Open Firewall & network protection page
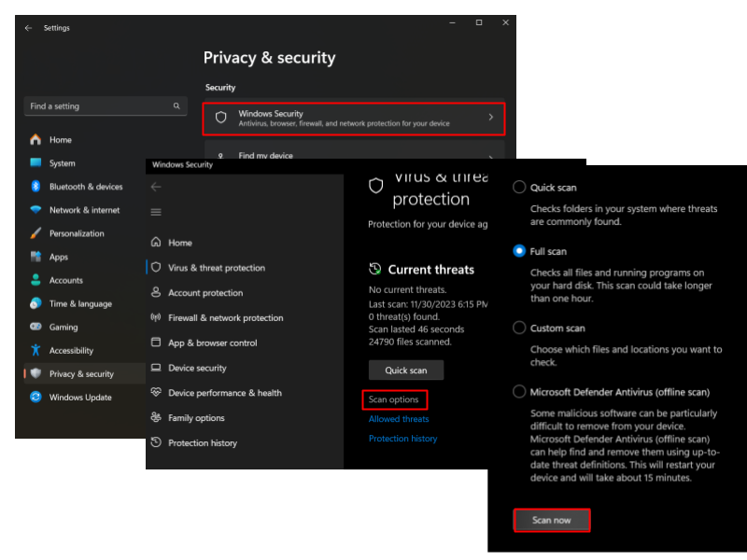Viewport: 747px width, 560px height. tap(225, 317)
